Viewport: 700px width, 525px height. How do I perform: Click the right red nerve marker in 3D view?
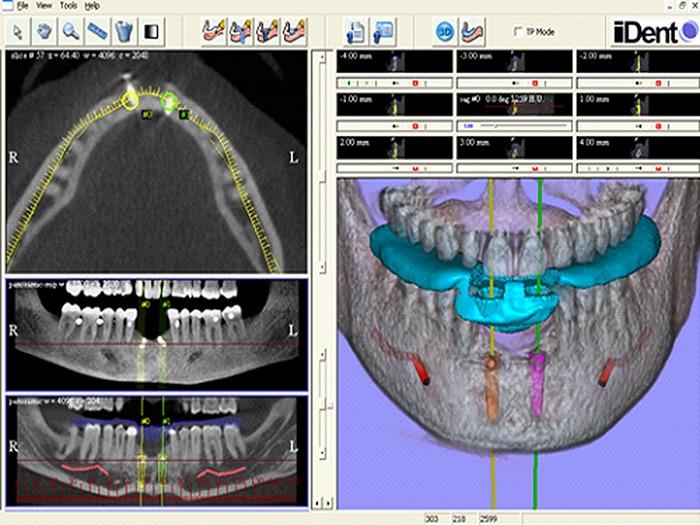[x=607, y=373]
